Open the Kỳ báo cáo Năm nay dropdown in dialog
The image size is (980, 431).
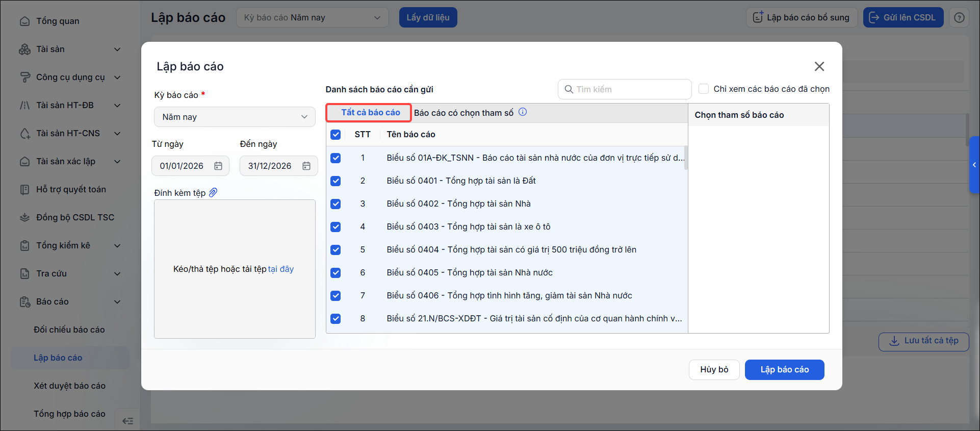[235, 117]
